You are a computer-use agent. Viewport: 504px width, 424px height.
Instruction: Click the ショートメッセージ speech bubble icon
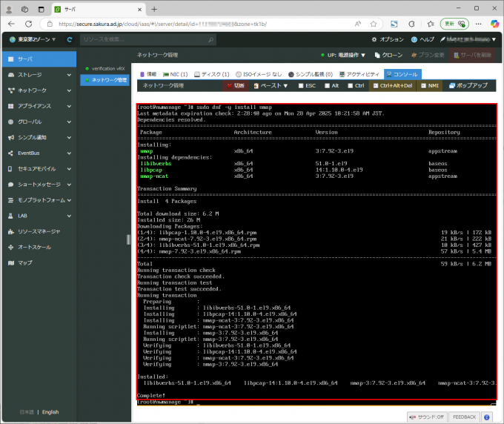(10, 185)
